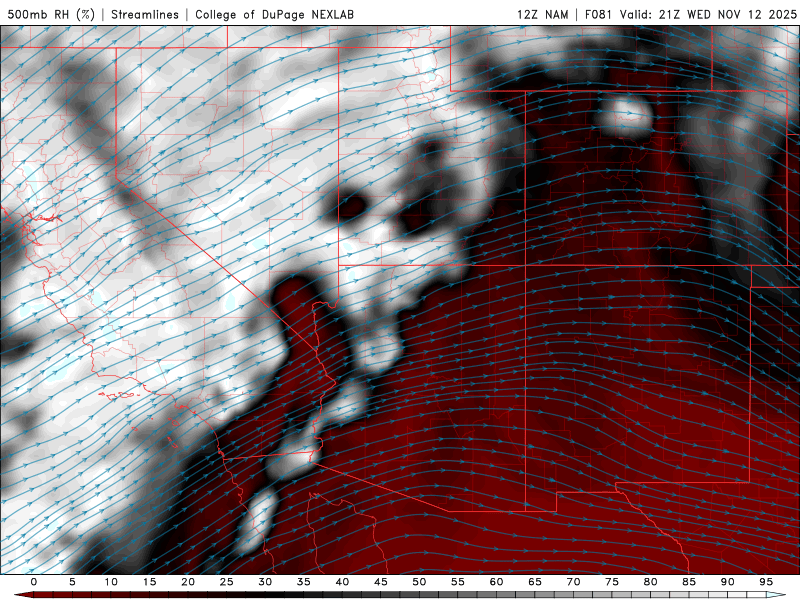Click the "40" value on the color scale

(342, 582)
